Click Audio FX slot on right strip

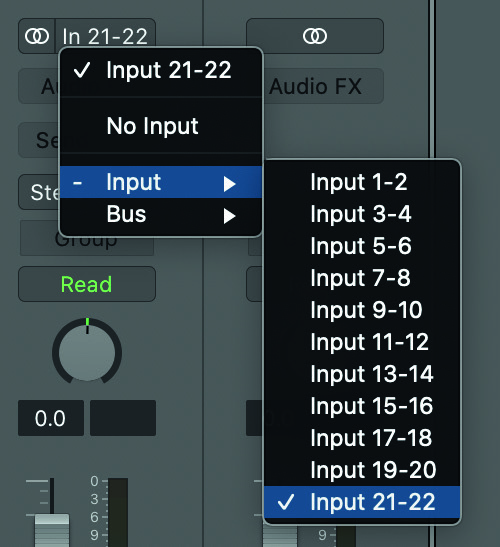pos(323,86)
